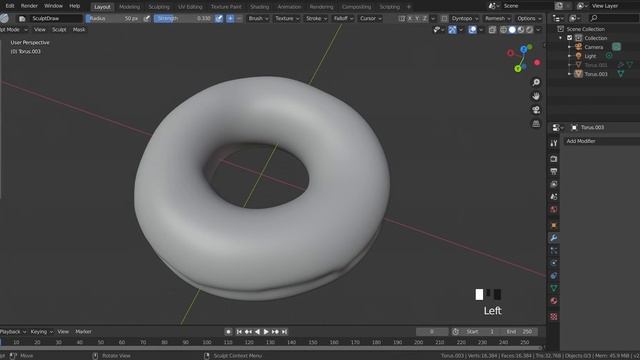Toggle the show overlays button
This screenshot has height=360, width=640.
coord(472,30)
